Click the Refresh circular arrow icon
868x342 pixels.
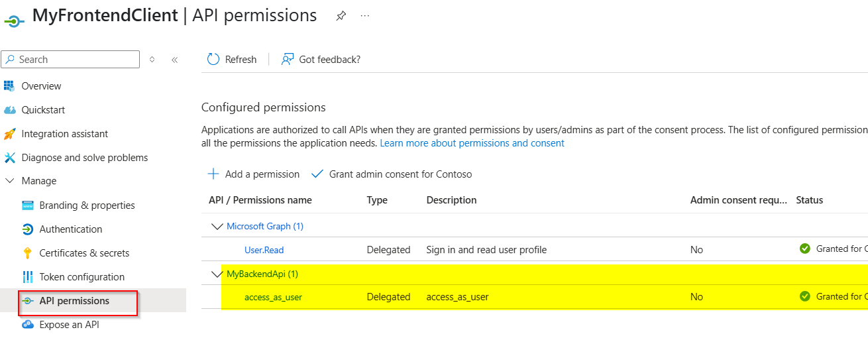tap(213, 60)
